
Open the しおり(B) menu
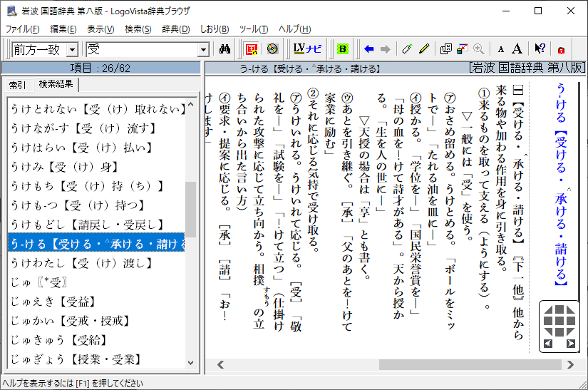[x=214, y=29]
